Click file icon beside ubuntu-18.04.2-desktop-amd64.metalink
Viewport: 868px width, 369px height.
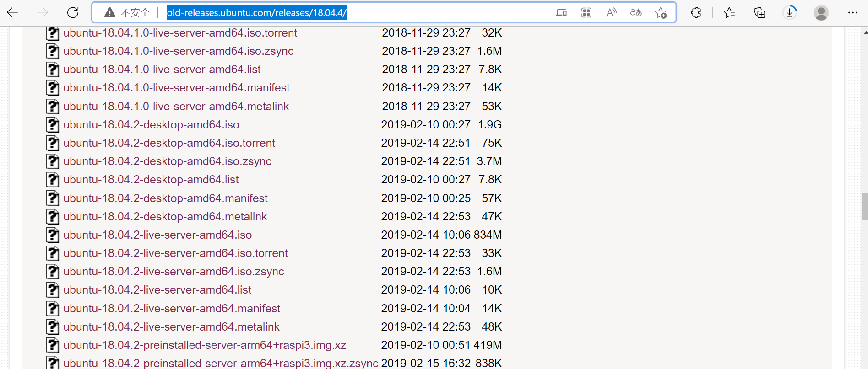(53, 217)
